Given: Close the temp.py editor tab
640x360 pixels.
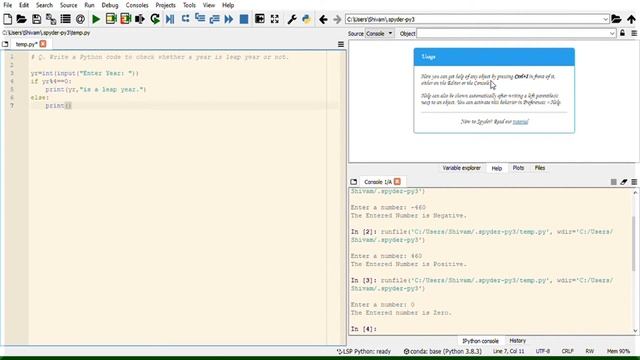Looking at the screenshot, I should click(x=43, y=44).
